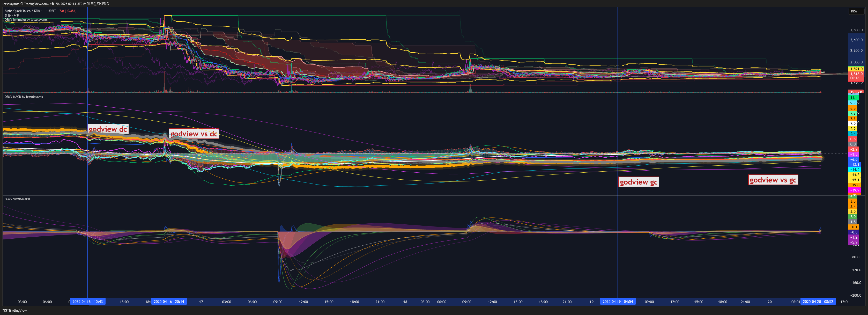Click the red 1,818.0 current price label
868x315 pixels.
click(856, 74)
